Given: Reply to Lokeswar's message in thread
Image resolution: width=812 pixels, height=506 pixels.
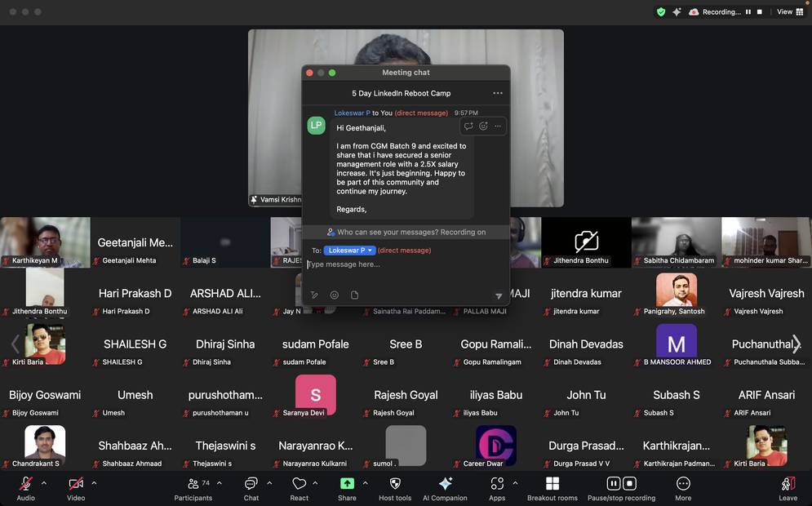Looking at the screenshot, I should [468, 126].
